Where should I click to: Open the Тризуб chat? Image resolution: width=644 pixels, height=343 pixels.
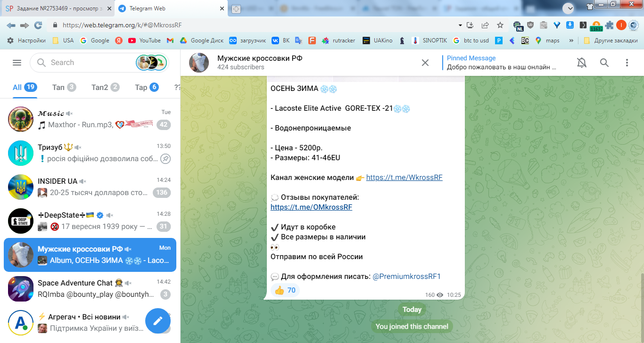90,153
